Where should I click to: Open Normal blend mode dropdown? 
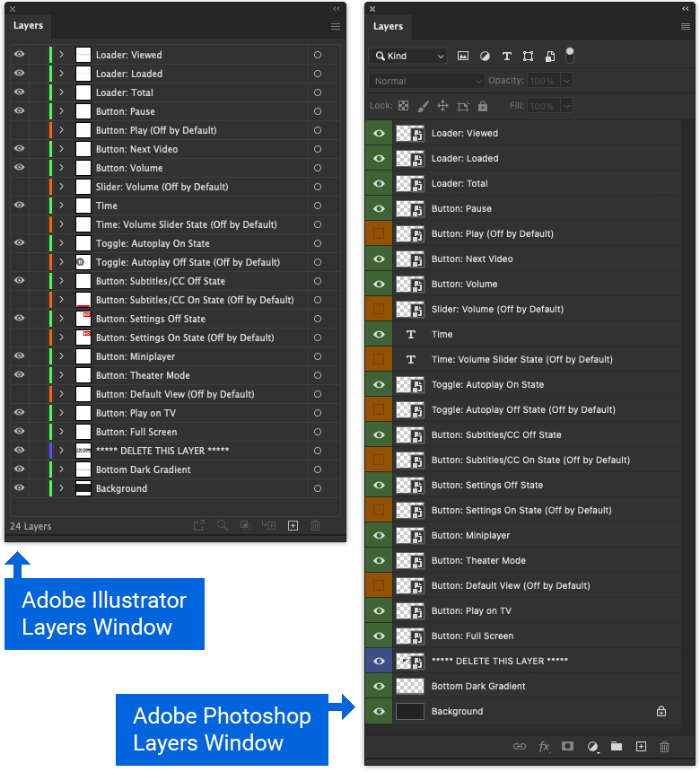(426, 81)
